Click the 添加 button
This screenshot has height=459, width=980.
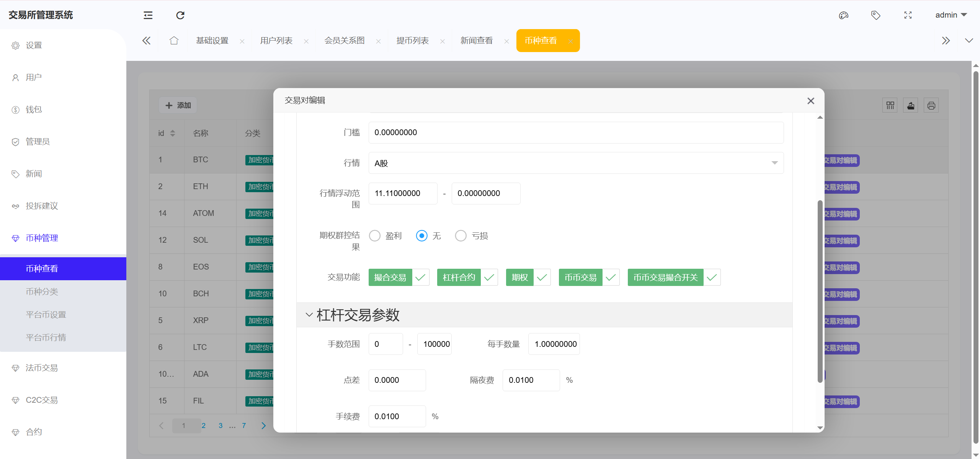click(x=177, y=105)
